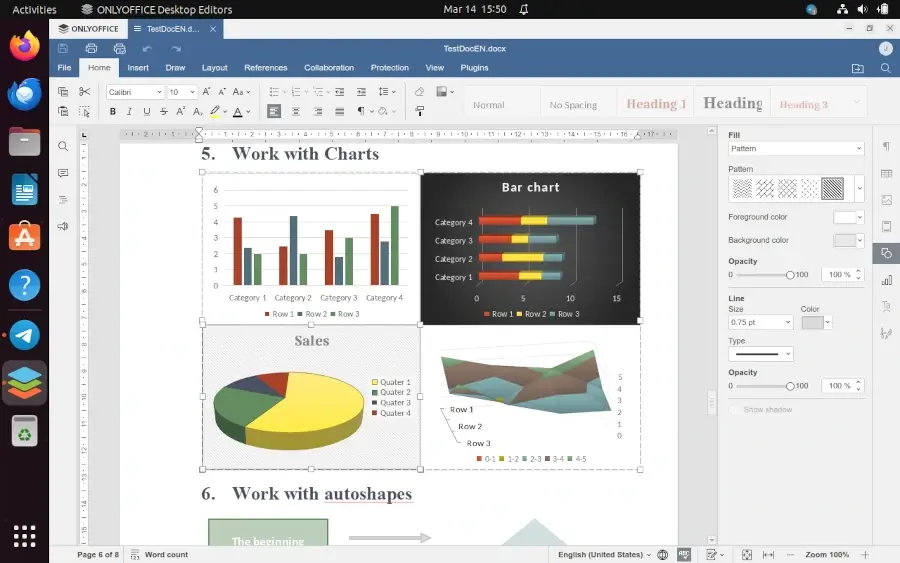Click the Clear Style eraser icon
The height and width of the screenshot is (563, 900).
pyautogui.click(x=419, y=91)
